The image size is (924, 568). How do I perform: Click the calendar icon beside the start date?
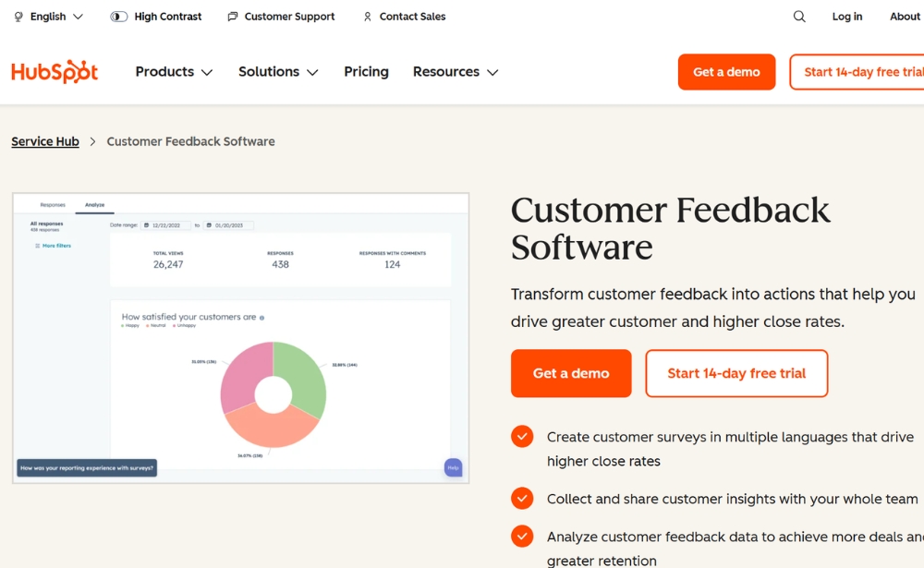[147, 224]
